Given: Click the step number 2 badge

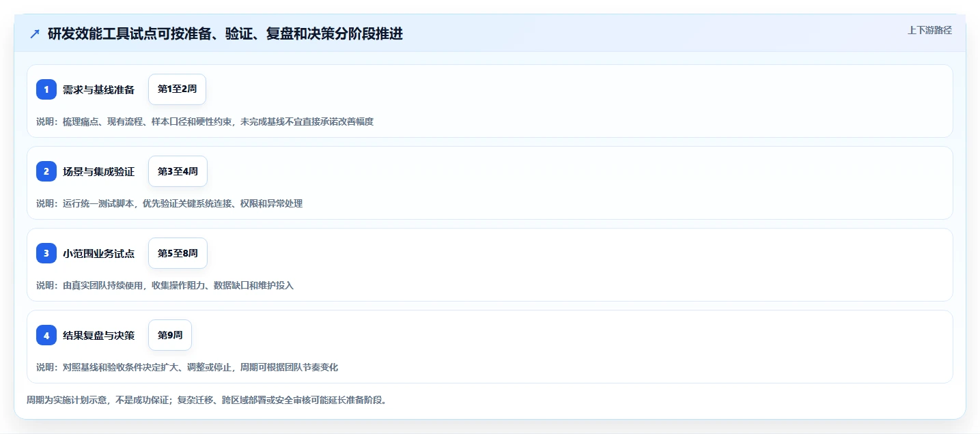Looking at the screenshot, I should point(46,171).
